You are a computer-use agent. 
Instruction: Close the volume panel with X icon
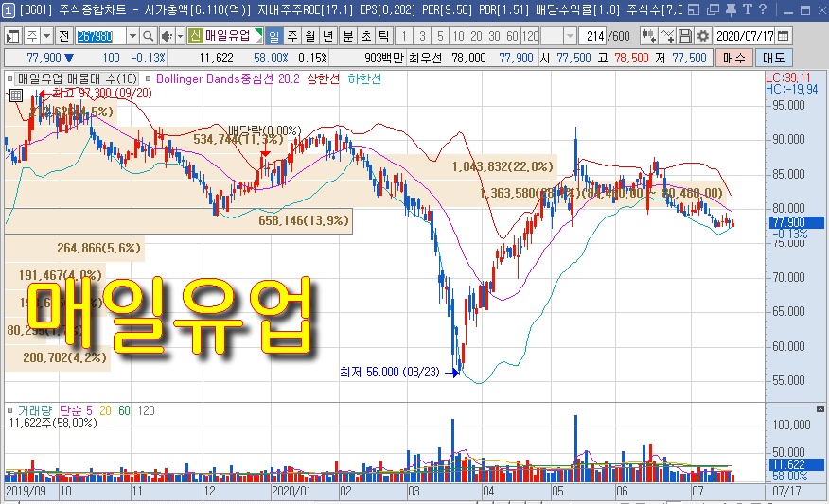(x=820, y=408)
